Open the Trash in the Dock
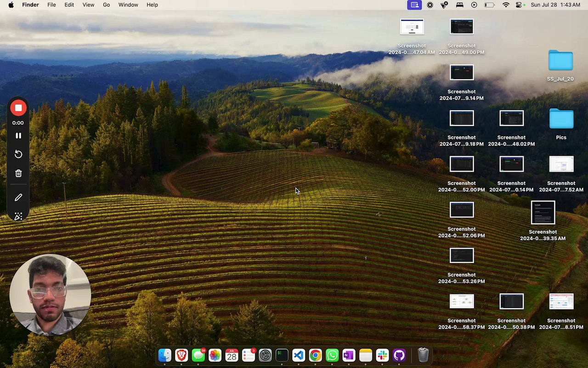The image size is (588, 368). click(423, 355)
